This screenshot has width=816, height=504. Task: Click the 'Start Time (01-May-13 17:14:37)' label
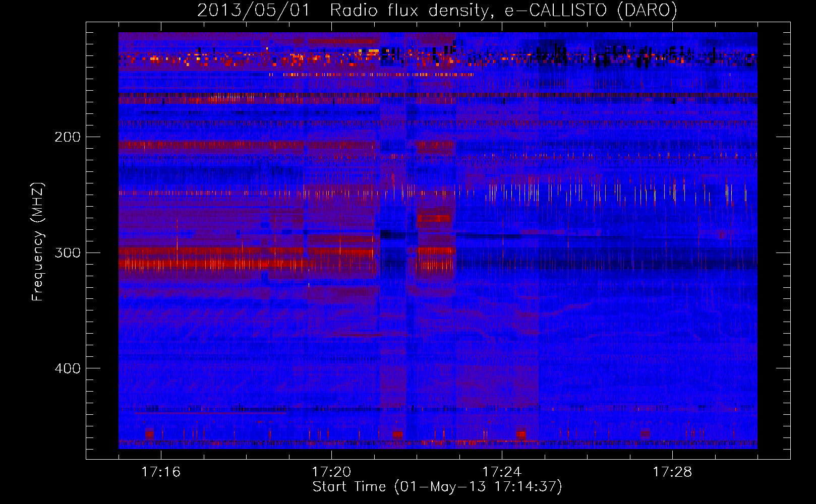[x=437, y=487]
